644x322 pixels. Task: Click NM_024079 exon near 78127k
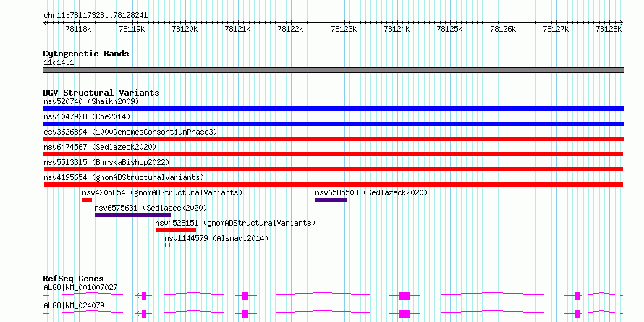click(x=578, y=314)
